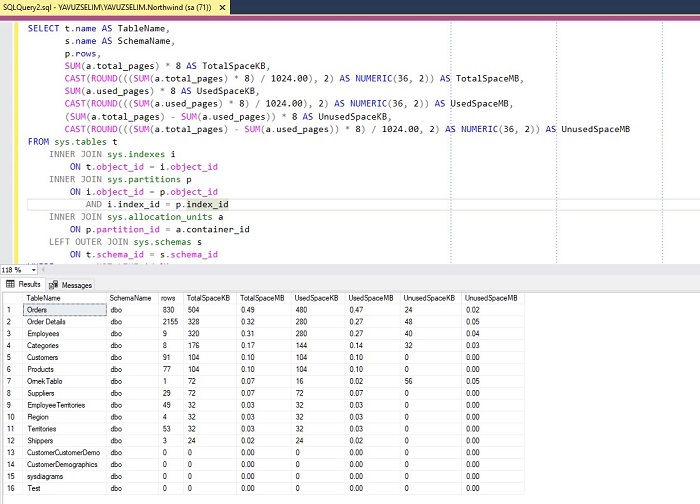Click TotalSpaceMB value 0.49 for Orders

[264, 310]
